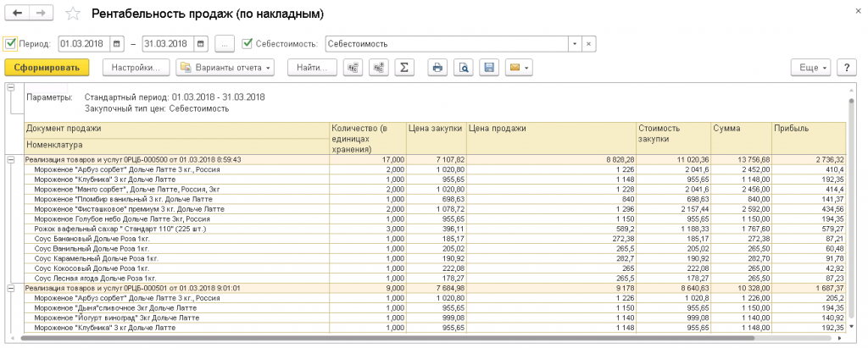Select Цена продажи cell 589,2
The height and width of the screenshot is (348, 868).
(551, 229)
